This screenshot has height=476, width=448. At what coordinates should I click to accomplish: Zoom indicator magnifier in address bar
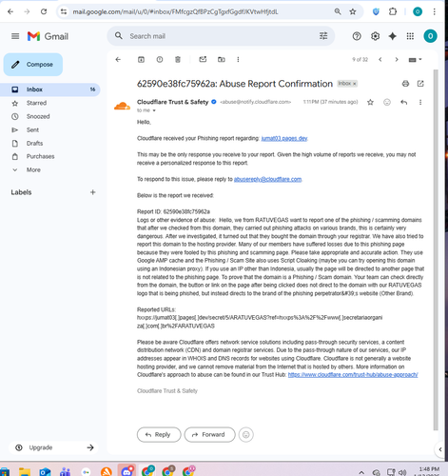338,11
